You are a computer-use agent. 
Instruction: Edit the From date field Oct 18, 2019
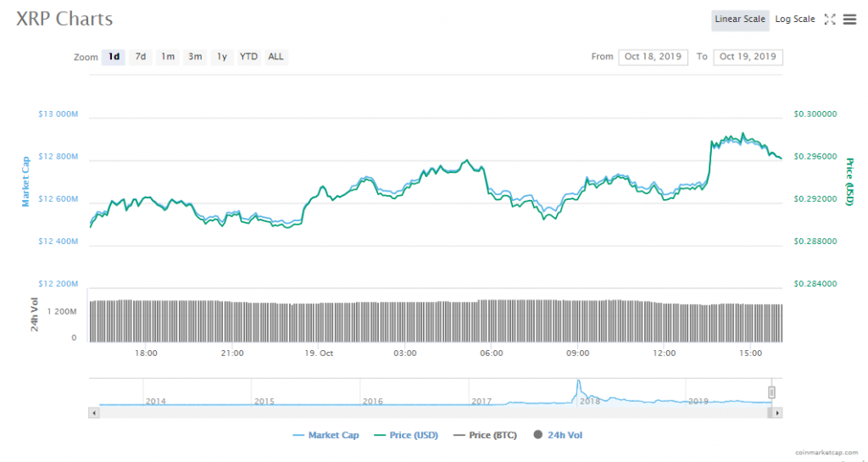[x=654, y=57]
